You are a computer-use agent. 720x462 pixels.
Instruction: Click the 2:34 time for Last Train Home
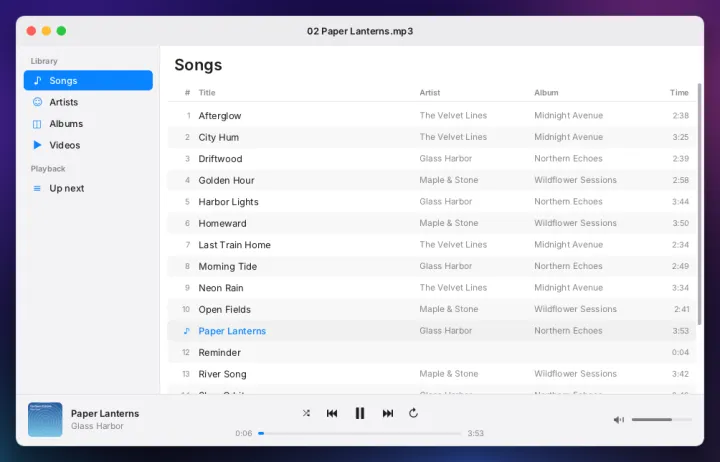[681, 245]
